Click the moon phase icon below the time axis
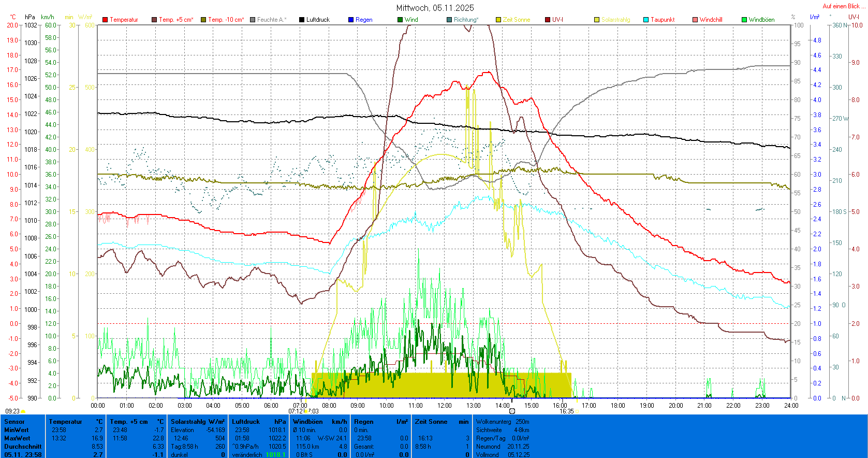868x458 pixels. 512,411
